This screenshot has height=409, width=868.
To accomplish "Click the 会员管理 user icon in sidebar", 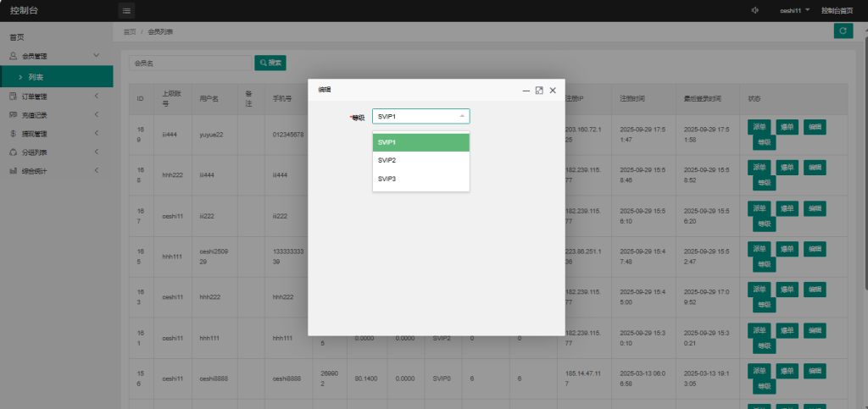I will point(14,56).
